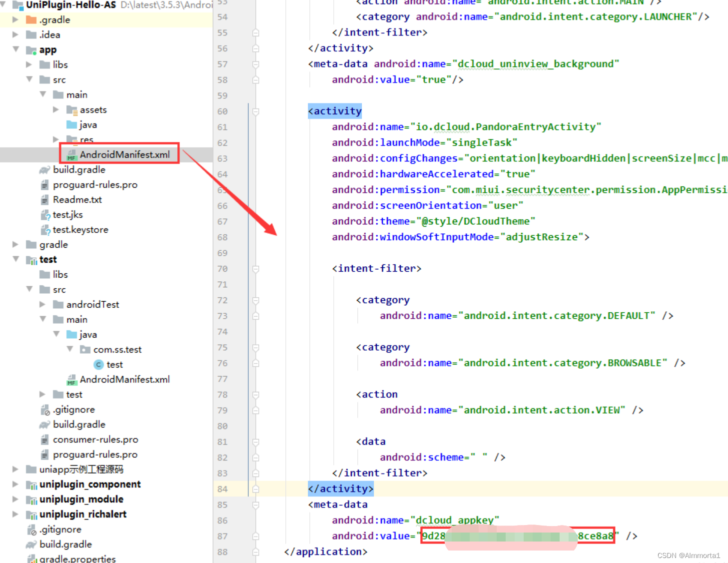Expand the gradle folder
Image resolution: width=728 pixels, height=563 pixels.
[x=15, y=244]
